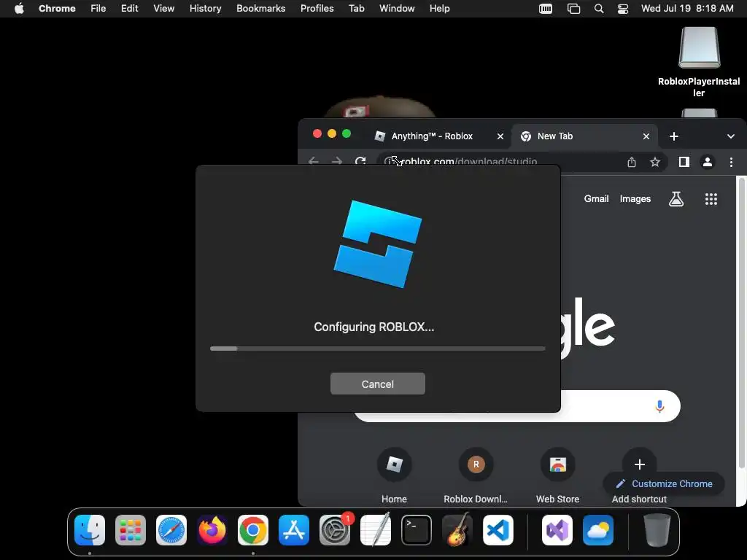Open the Window menu
This screenshot has height=560, width=747.
(x=397, y=9)
